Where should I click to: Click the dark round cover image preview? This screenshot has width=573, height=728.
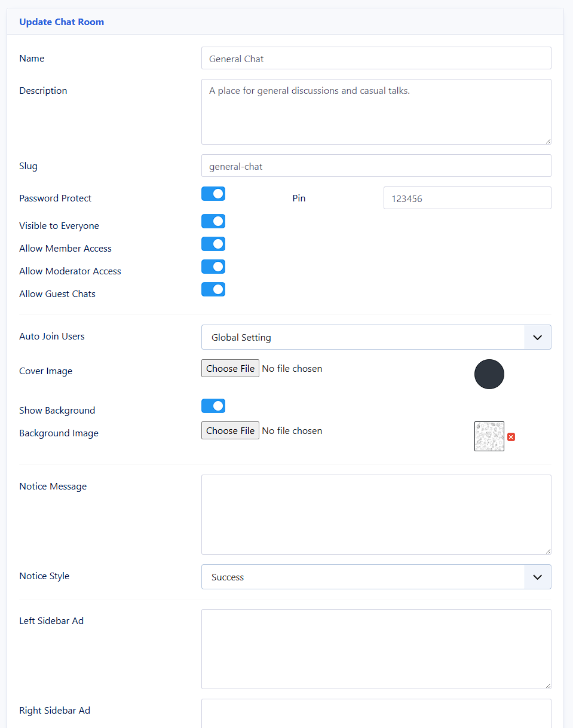[x=489, y=374]
